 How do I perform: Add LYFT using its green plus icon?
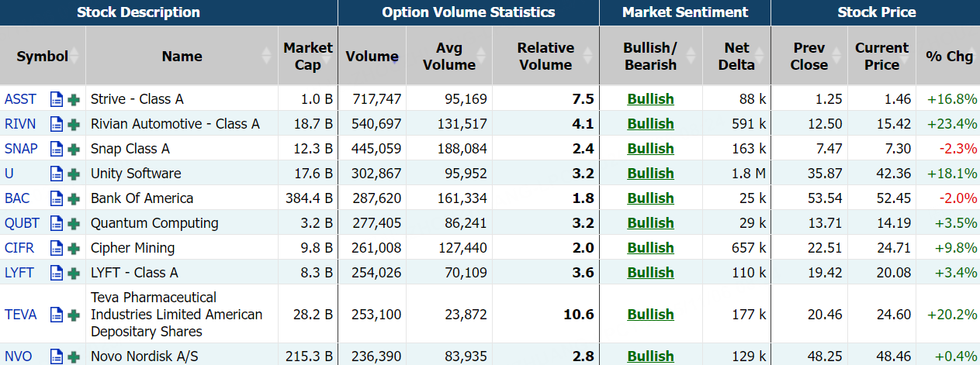[74, 273]
